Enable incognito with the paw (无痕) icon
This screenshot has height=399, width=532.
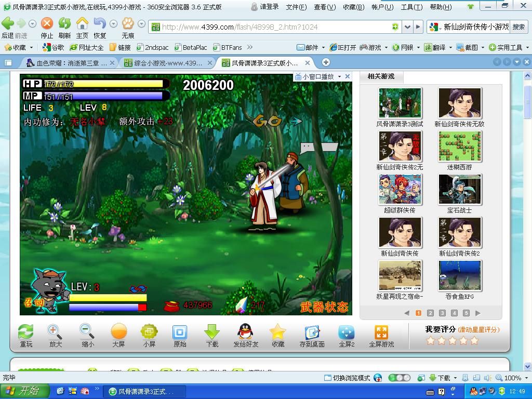coord(128,23)
